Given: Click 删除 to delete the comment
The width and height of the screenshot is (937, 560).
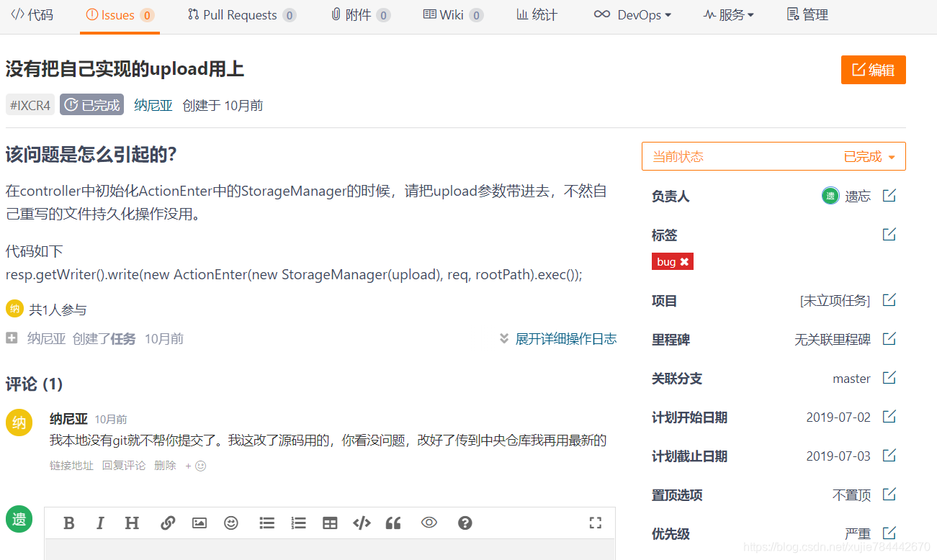Looking at the screenshot, I should (165, 466).
